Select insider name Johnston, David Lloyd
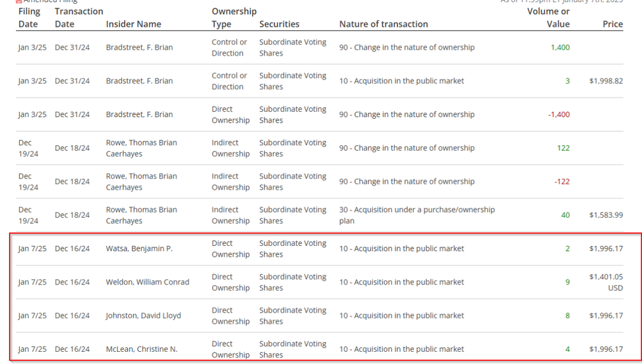 143,316
